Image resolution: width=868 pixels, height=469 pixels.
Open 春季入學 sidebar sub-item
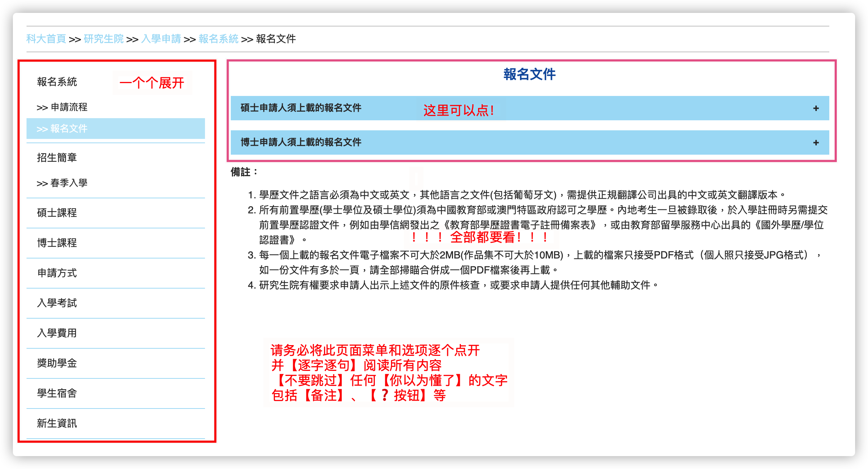point(62,183)
